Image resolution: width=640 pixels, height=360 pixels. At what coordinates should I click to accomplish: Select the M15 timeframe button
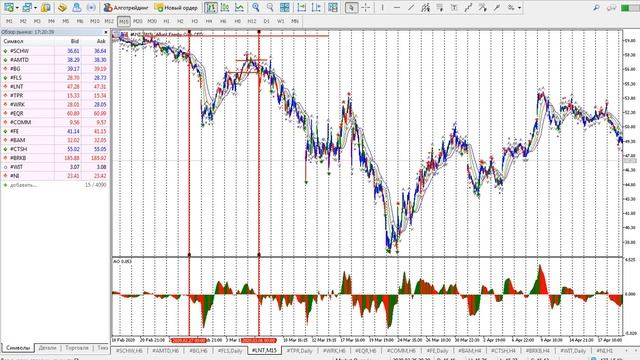124,21
